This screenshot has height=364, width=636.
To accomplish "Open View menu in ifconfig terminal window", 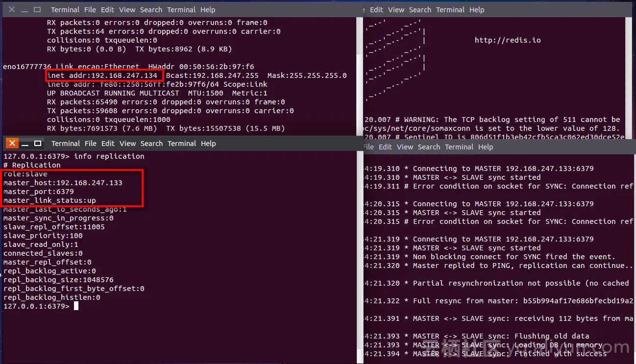I will [127, 10].
